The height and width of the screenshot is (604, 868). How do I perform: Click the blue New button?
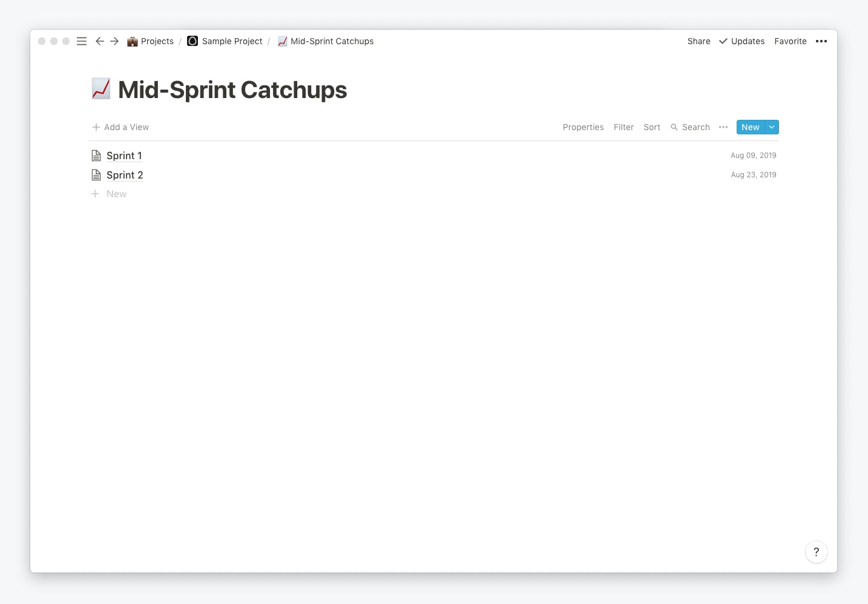click(x=751, y=127)
